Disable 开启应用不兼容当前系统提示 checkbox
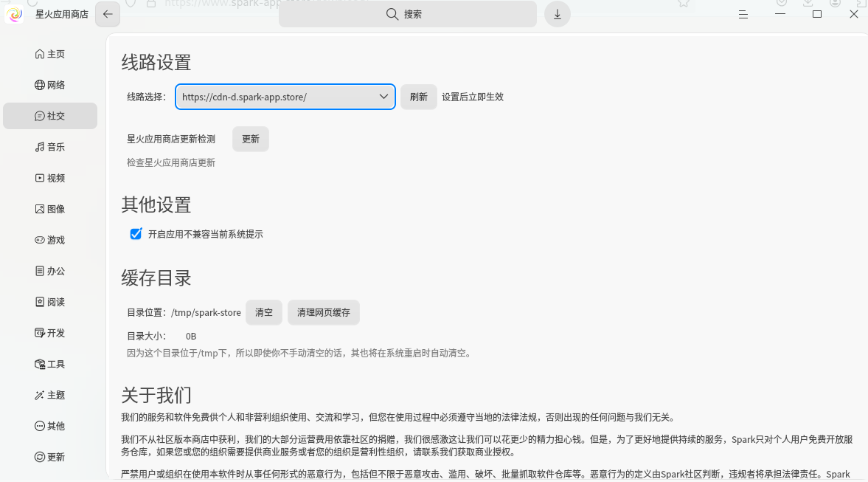This screenshot has width=868, height=482. (136, 234)
